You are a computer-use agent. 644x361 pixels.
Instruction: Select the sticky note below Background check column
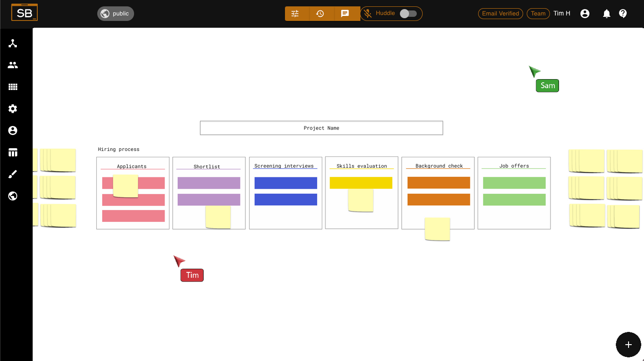tap(437, 229)
